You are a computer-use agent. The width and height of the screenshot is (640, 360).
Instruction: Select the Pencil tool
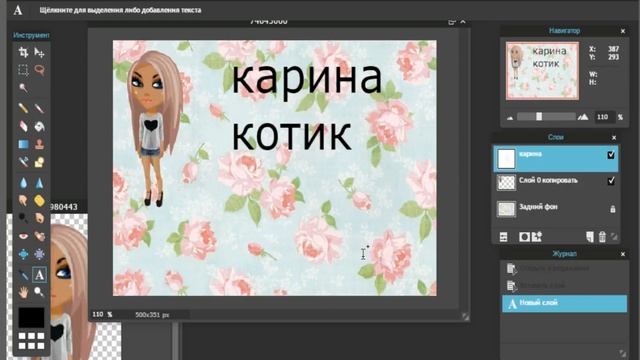click(23, 108)
